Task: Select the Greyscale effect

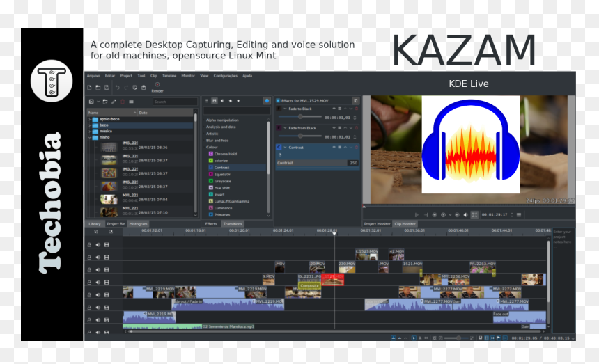Action: coord(222,181)
